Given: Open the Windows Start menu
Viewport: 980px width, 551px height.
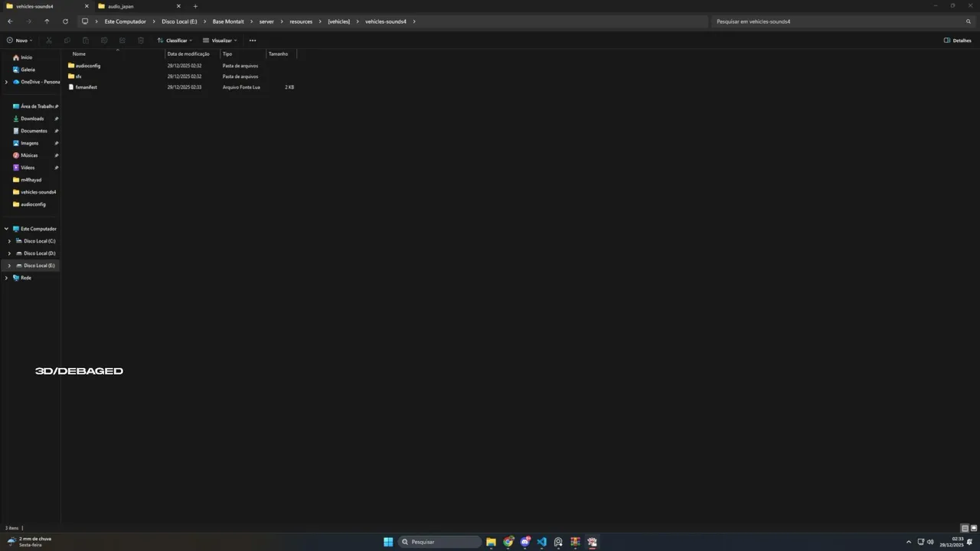Looking at the screenshot, I should coord(388,542).
